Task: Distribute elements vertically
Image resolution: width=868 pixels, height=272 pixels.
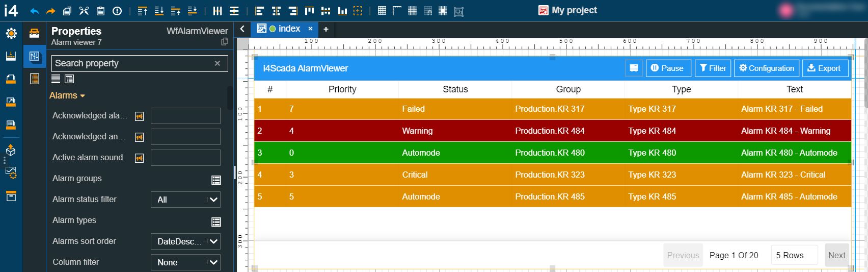Action: tap(234, 11)
